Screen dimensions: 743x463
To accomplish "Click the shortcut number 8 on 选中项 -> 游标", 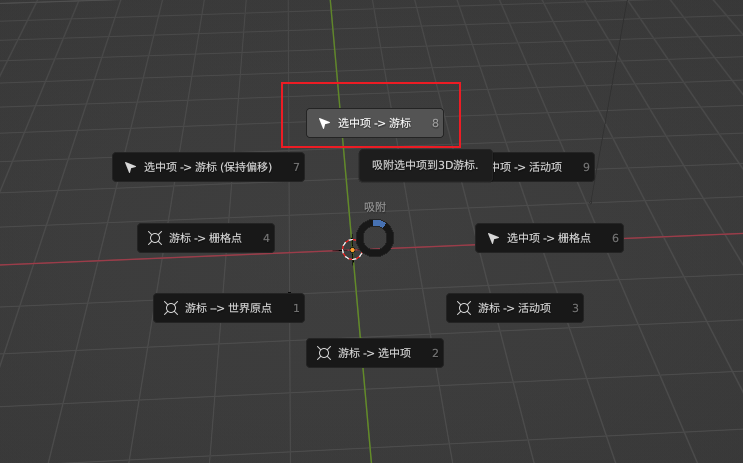I will (435, 123).
